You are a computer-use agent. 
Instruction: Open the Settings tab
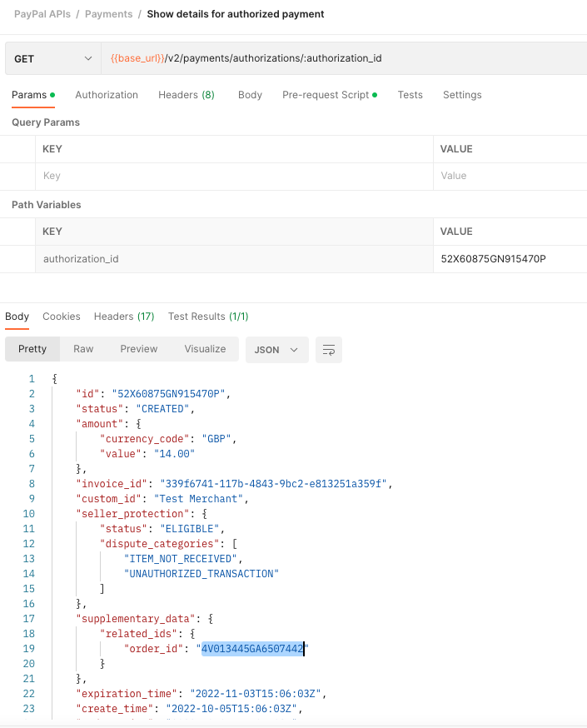point(462,95)
